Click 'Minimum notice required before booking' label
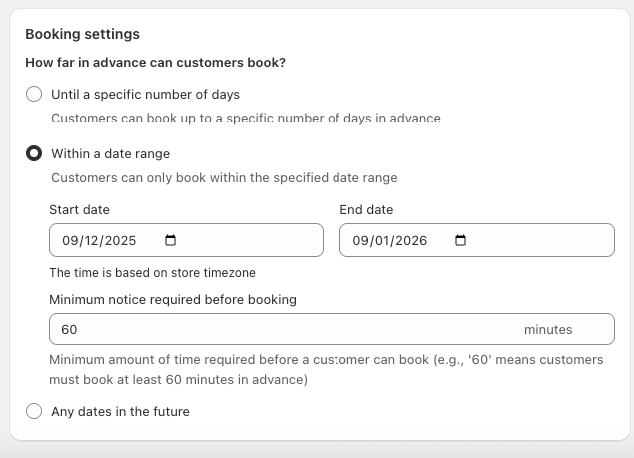The image size is (634, 458). click(x=173, y=299)
